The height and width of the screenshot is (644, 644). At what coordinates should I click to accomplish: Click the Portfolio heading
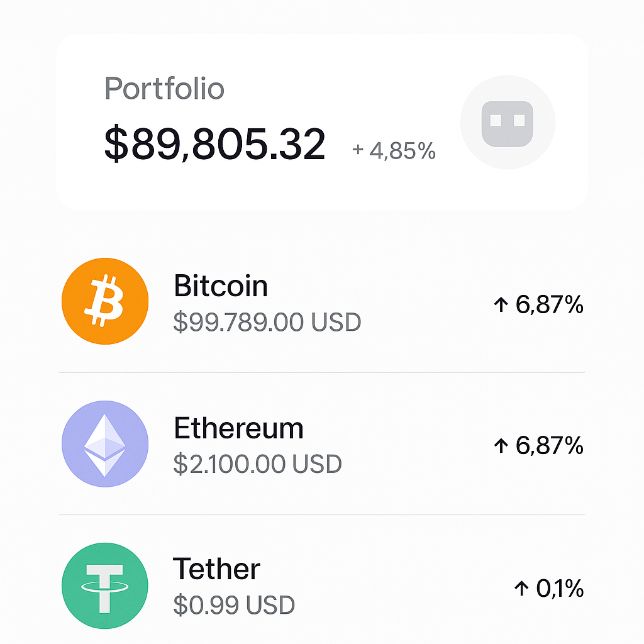(x=164, y=88)
